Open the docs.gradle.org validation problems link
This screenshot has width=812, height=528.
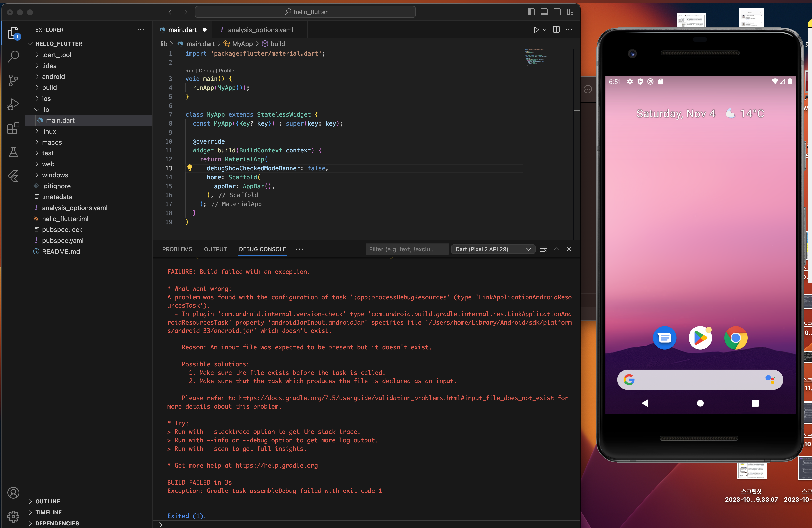396,398
